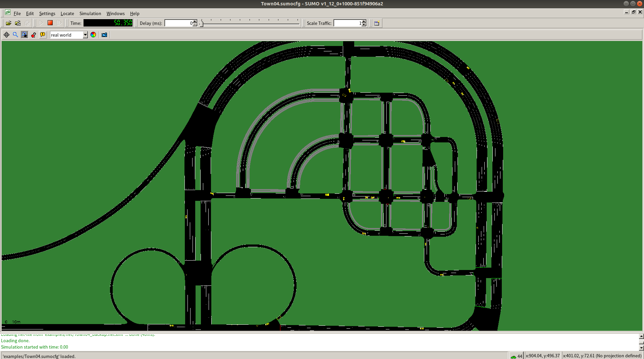The width and height of the screenshot is (644, 359).
Task: Toggle the zoom style magnifier-cursor button
Action: point(24,35)
